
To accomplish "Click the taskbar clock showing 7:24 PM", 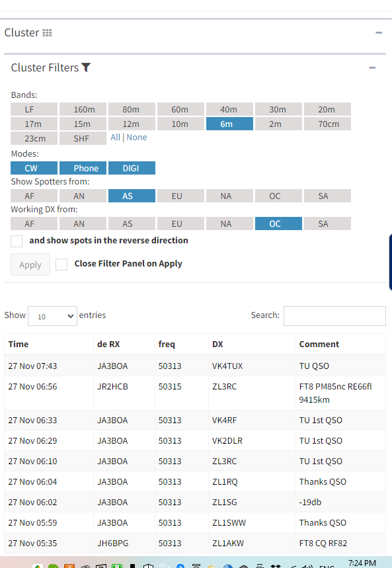I will pyautogui.click(x=362, y=563).
